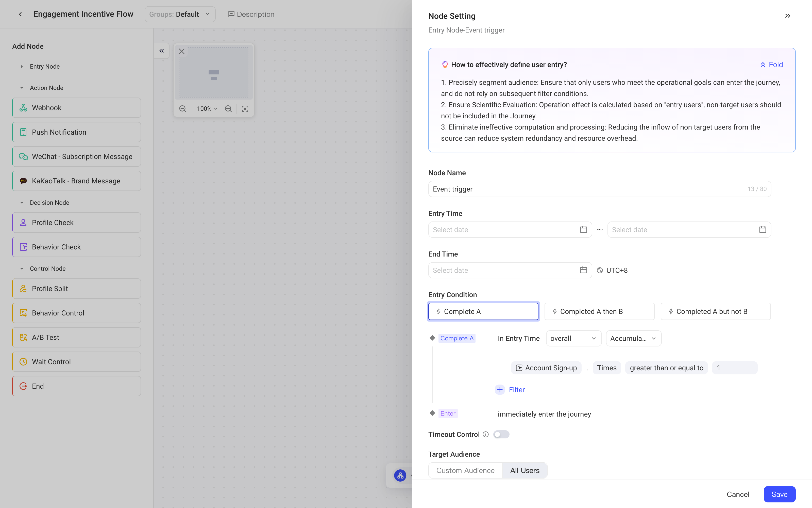Collapse the Action Node section
The width and height of the screenshot is (812, 508).
click(x=22, y=88)
